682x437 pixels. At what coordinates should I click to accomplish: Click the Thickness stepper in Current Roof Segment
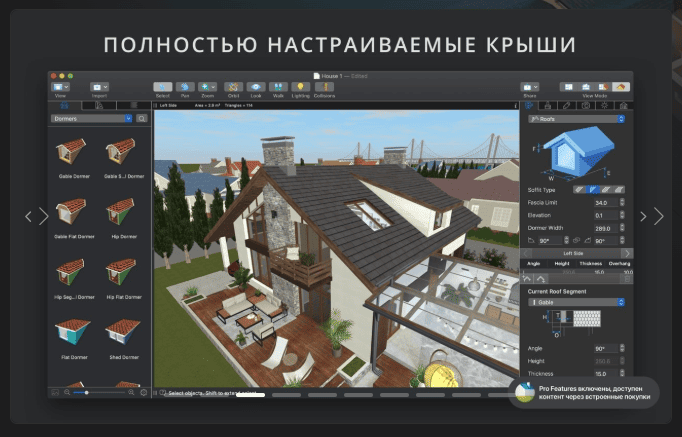click(622, 374)
